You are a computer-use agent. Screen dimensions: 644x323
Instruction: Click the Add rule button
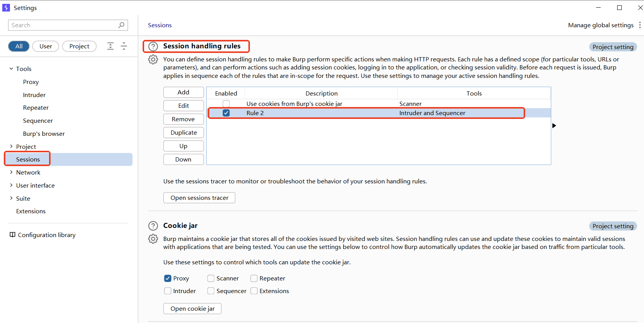pos(183,92)
